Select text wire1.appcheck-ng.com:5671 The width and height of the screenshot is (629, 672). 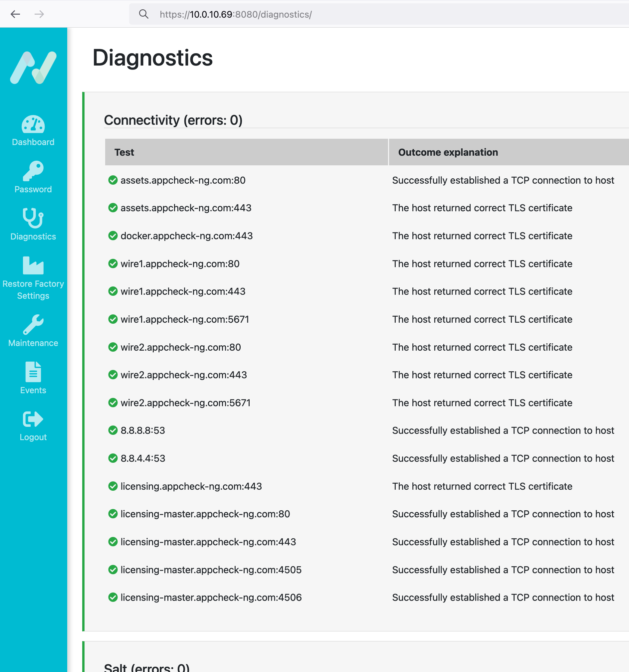click(x=185, y=319)
